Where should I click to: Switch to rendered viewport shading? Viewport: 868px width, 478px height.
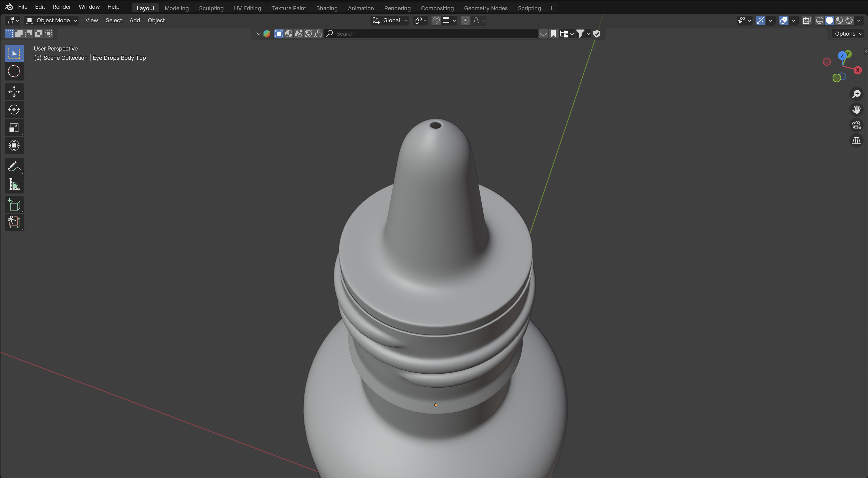[x=849, y=21]
